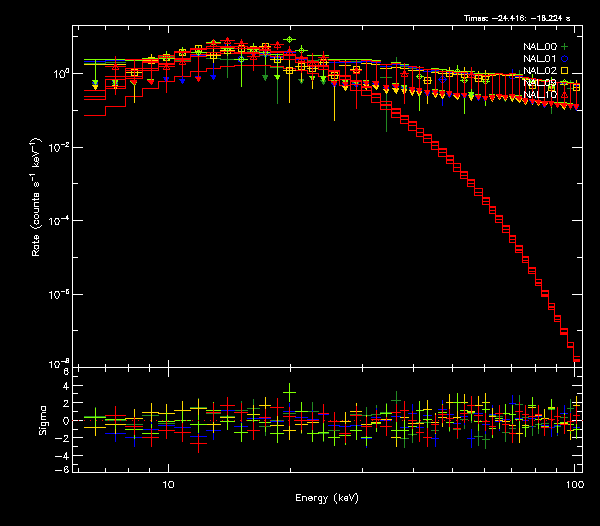Select the NAI_10 legend label
Viewport: 600px width, 526px height.
tap(539, 95)
